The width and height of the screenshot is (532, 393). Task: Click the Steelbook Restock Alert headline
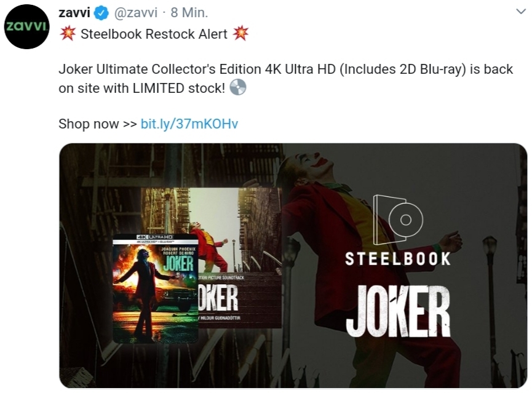click(154, 34)
